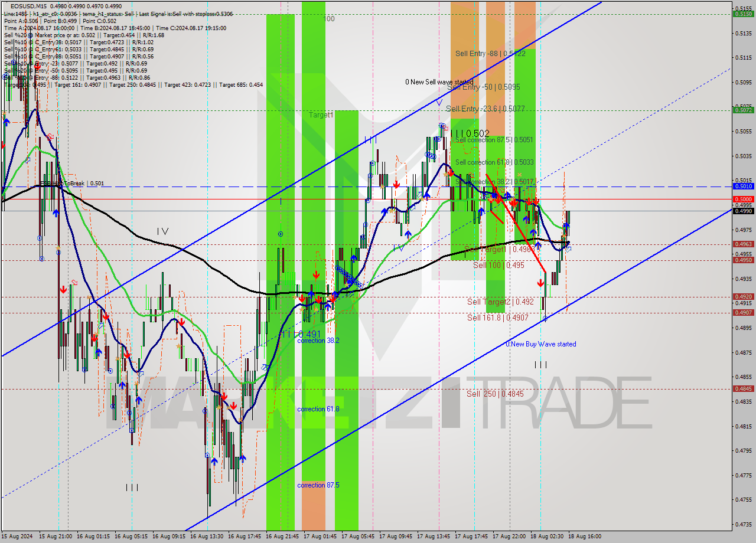The image size is (756, 543).
Task: Click the green 0.5150 price tag
Action: [743, 14]
